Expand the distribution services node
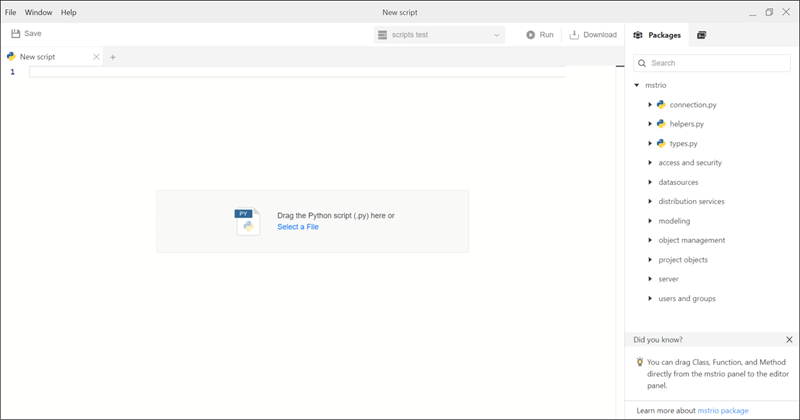800x420 pixels. (x=650, y=202)
